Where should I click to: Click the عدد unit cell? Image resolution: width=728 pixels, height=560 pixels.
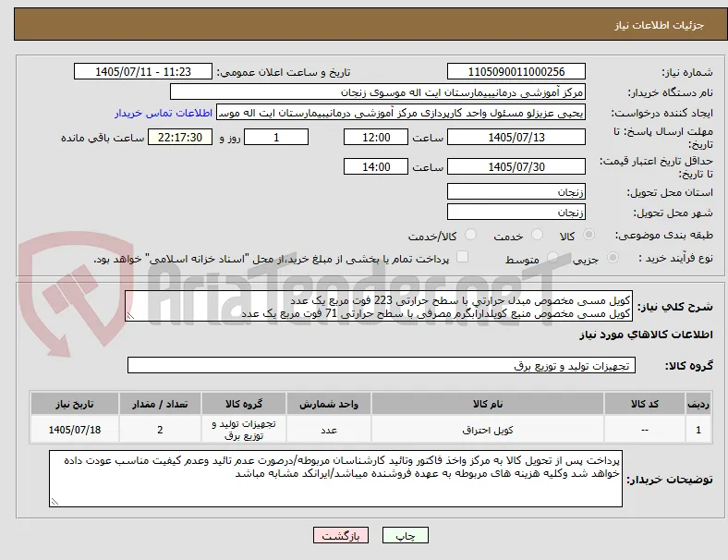click(329, 430)
